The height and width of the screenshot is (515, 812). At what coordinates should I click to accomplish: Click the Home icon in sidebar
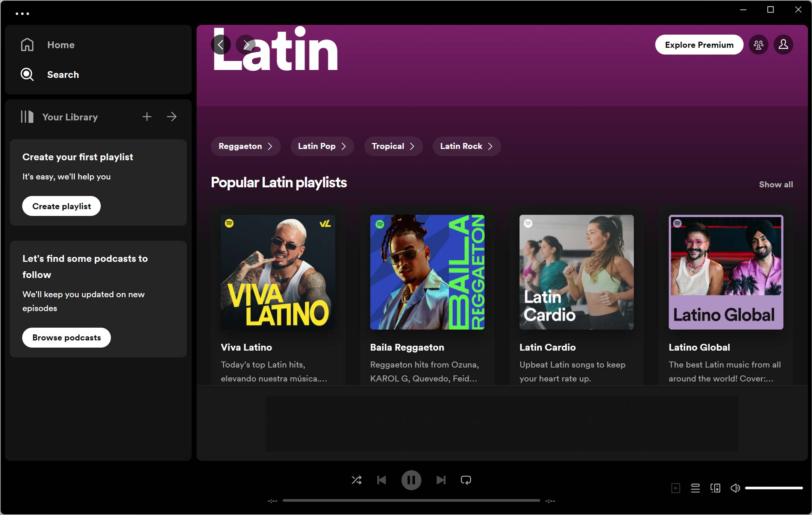[x=27, y=45]
